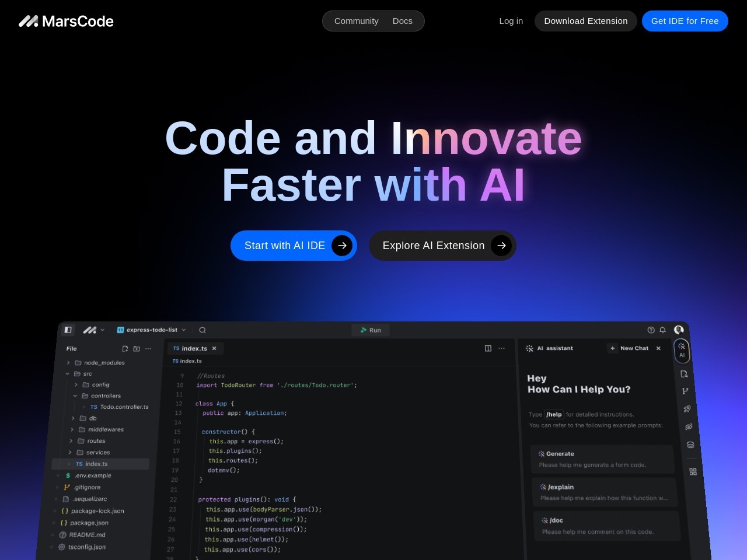Click the Log in link
The image size is (747, 560).
(x=511, y=21)
